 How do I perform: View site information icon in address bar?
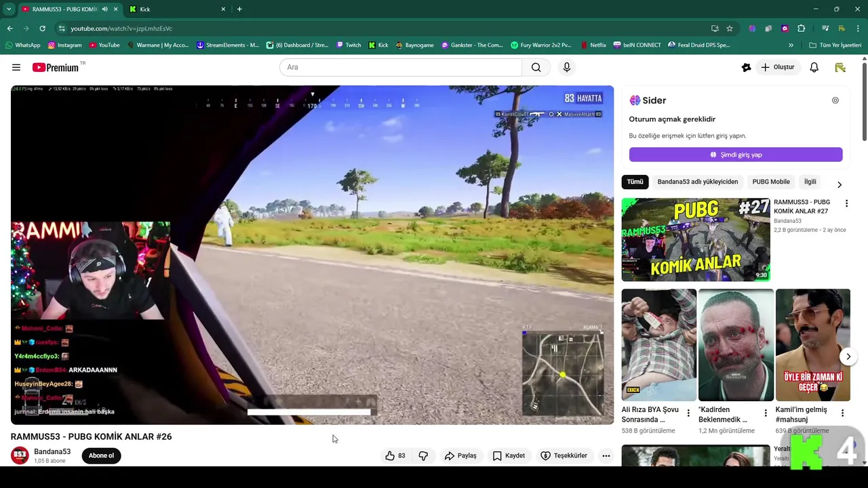tap(62, 28)
